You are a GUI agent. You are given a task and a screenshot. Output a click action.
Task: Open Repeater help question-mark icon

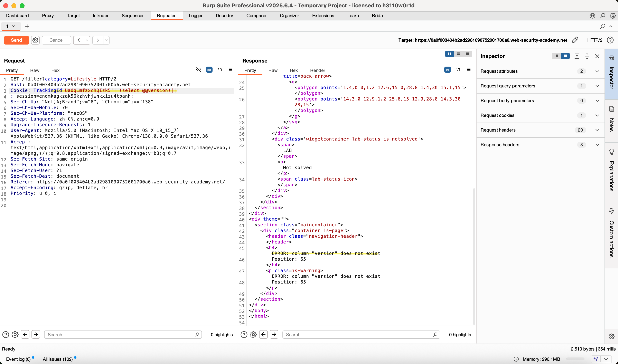(610, 40)
